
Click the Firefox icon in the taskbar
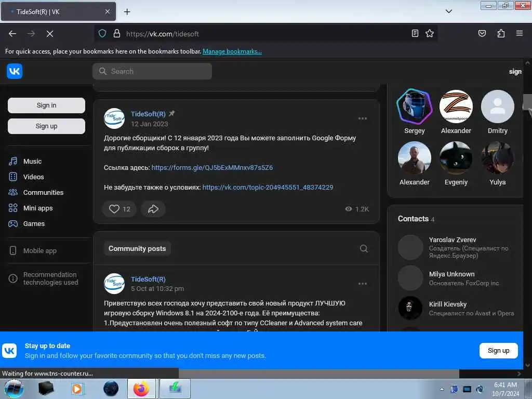click(141, 389)
